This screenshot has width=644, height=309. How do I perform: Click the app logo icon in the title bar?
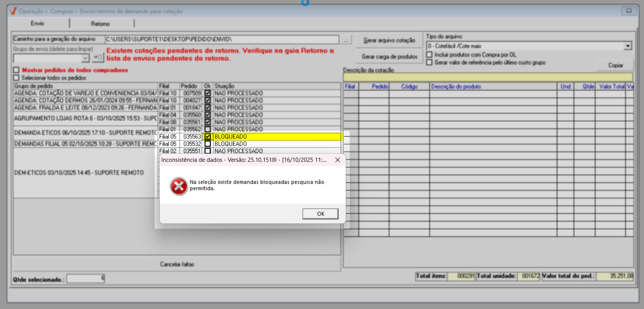pos(13,11)
